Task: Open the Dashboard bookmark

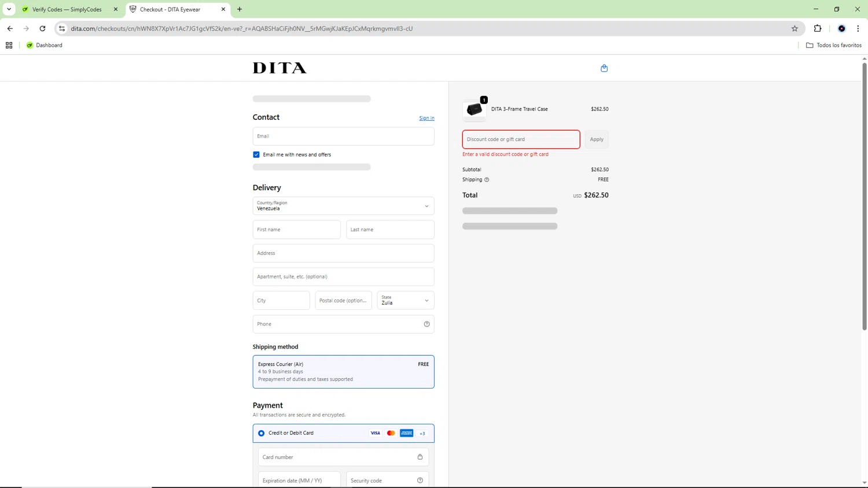Action: coord(45,45)
